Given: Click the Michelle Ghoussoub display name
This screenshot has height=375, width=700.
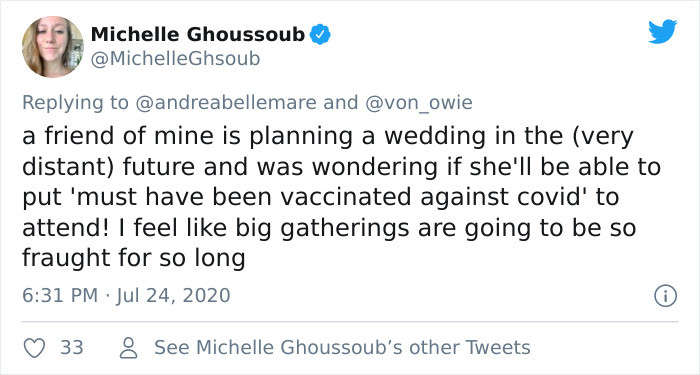Looking at the screenshot, I should click(x=198, y=34).
